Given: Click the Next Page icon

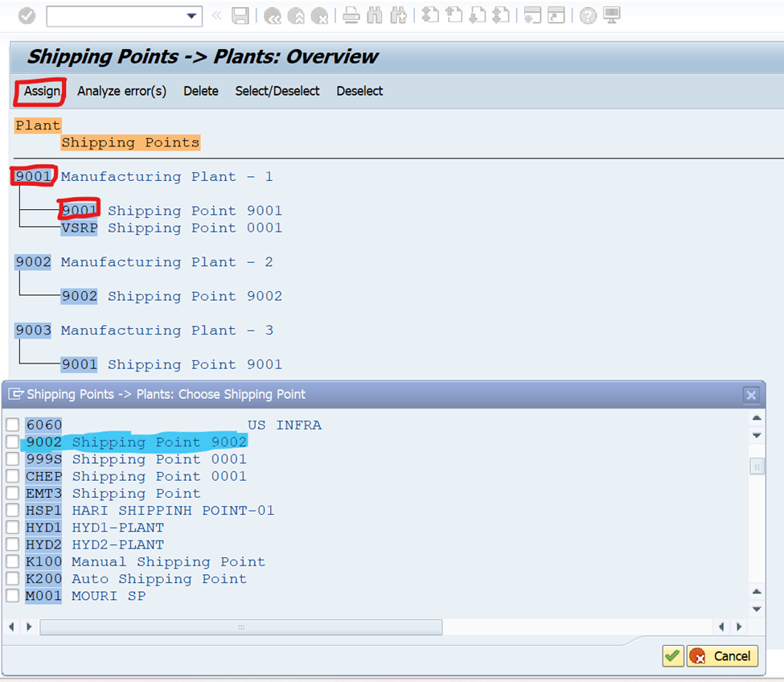Looking at the screenshot, I should pos(478,16).
